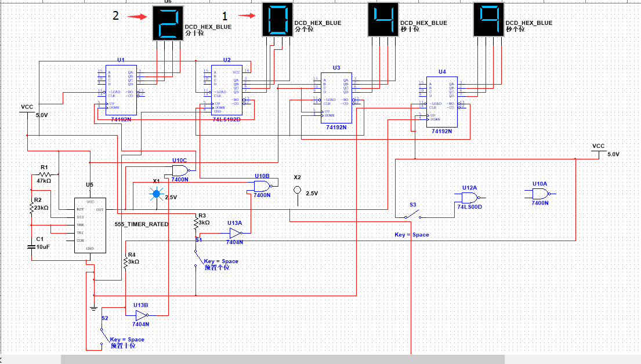Select the U12A 74LS00D NAND gate
This screenshot has width=641, height=364.
click(470, 198)
